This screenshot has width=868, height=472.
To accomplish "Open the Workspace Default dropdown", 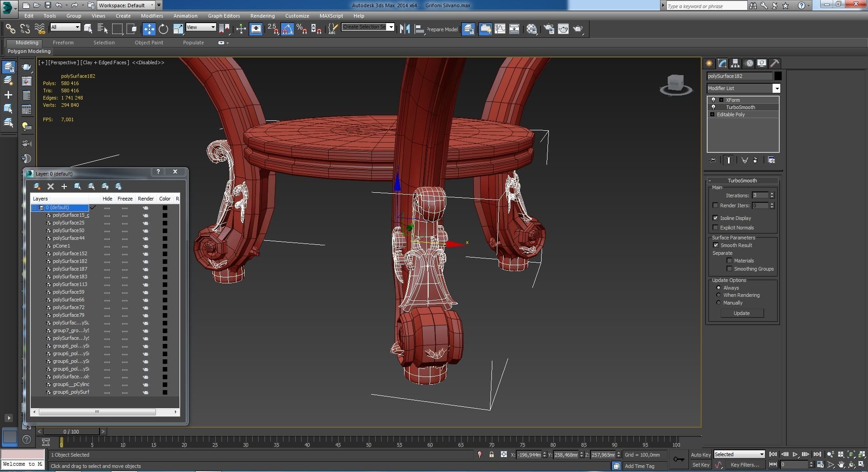I will pos(126,5).
